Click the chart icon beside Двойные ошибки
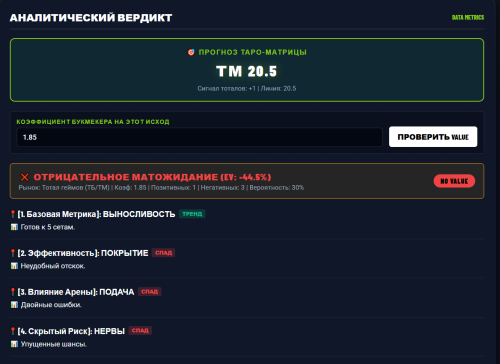The height and width of the screenshot is (364, 500). point(14,305)
